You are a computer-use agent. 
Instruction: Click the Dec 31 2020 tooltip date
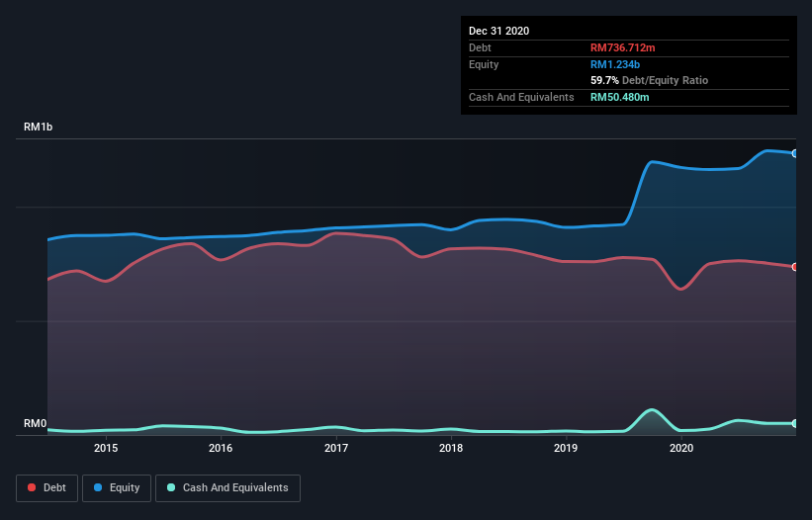[498, 31]
